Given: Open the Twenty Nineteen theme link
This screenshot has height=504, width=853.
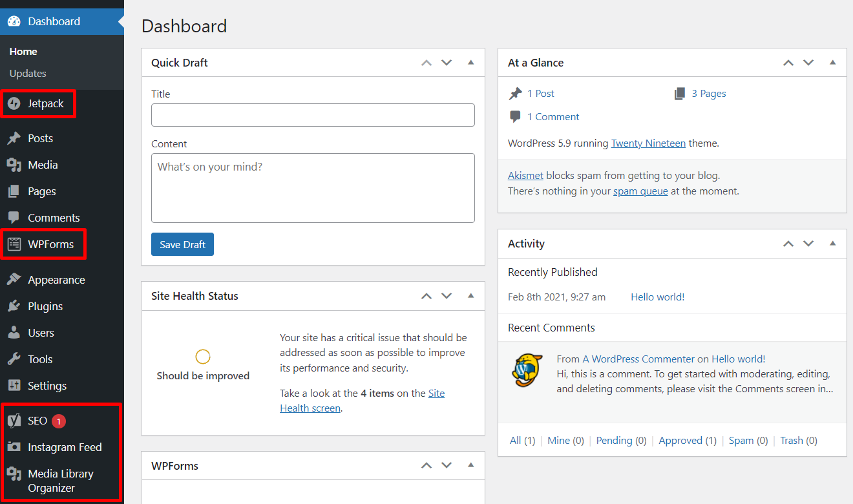Looking at the screenshot, I should [x=648, y=143].
